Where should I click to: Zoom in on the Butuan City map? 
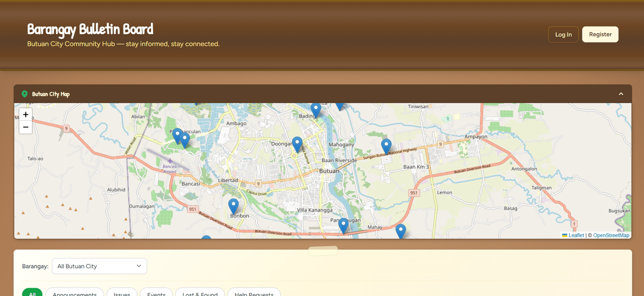pos(26,114)
